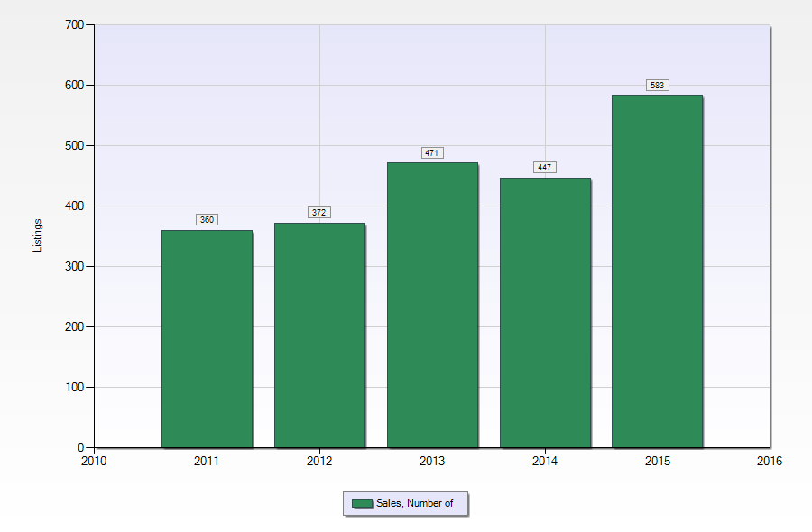Click the 2015 tallest sales bar

coord(657,271)
